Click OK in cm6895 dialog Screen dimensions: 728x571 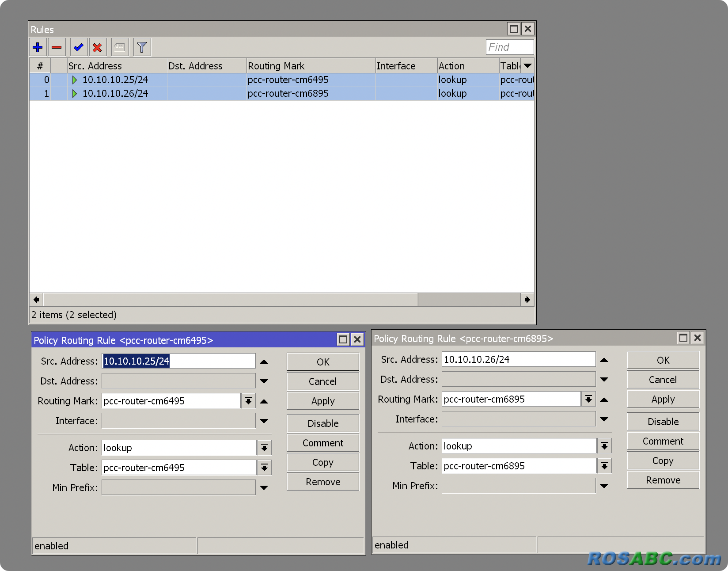click(663, 360)
